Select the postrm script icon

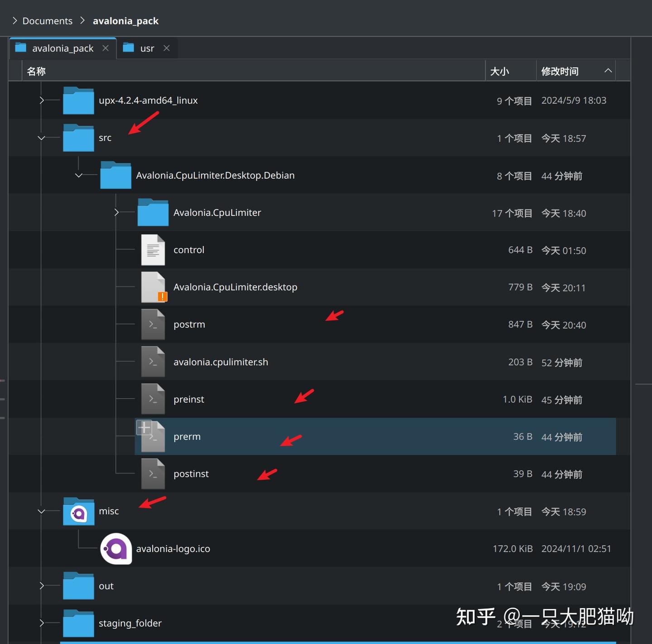point(153,324)
